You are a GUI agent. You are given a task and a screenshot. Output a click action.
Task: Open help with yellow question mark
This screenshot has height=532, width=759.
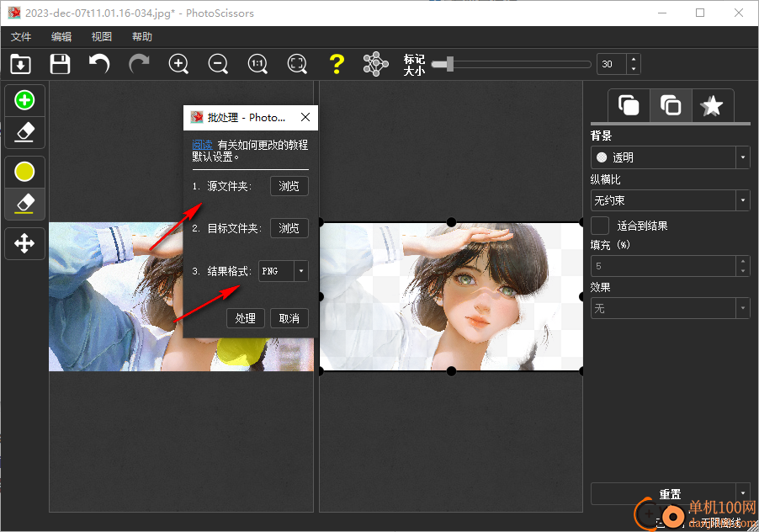pyautogui.click(x=337, y=64)
